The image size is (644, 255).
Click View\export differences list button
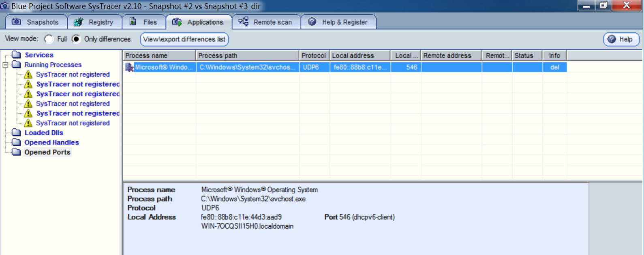pos(184,39)
